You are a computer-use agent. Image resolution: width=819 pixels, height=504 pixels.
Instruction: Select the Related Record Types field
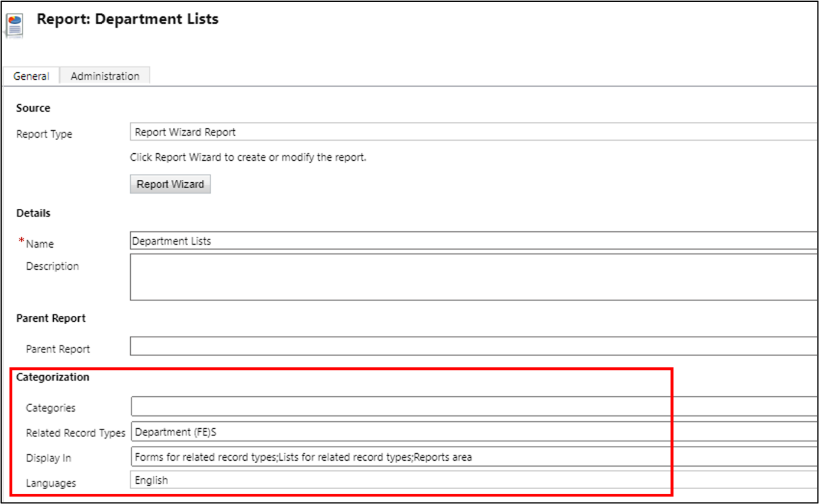474,432
